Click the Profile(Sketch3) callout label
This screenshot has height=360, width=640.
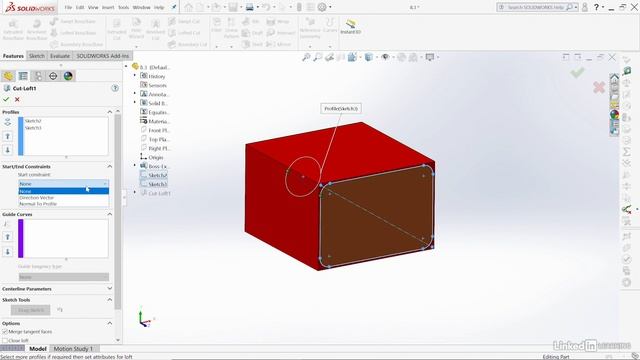point(341,109)
